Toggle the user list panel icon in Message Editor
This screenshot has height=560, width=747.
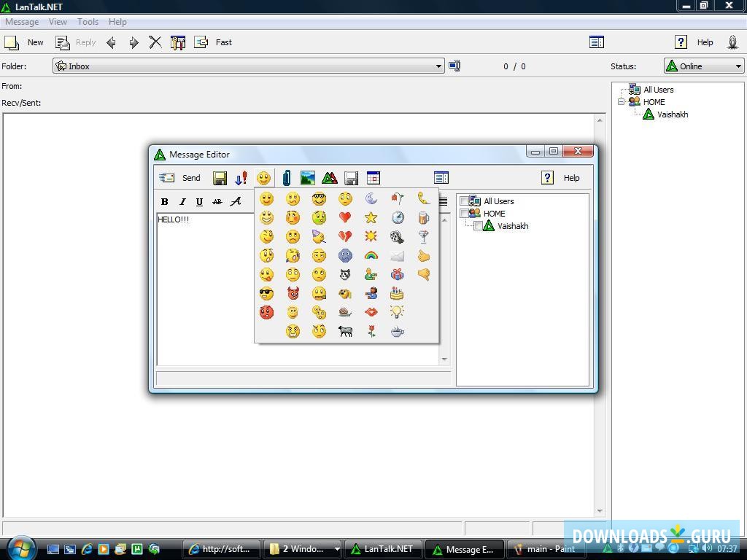click(441, 178)
